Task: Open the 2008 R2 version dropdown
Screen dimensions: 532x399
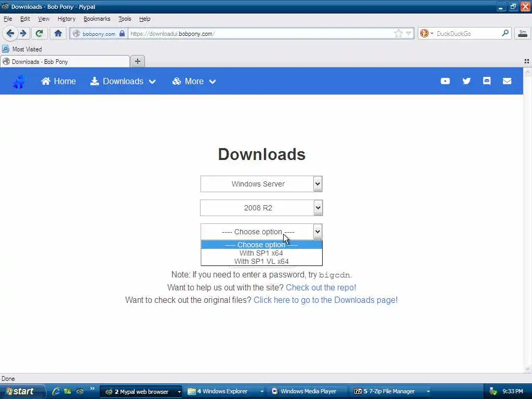Action: pyautogui.click(x=261, y=208)
